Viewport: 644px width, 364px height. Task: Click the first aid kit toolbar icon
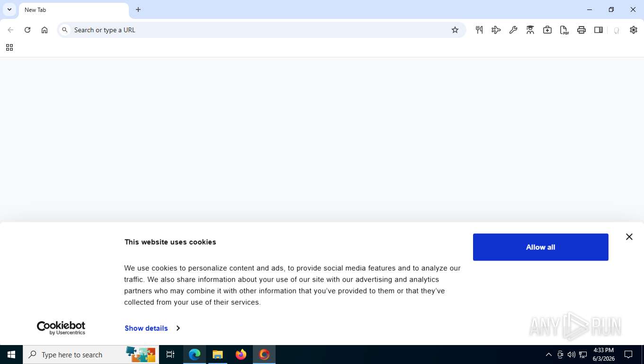[547, 30]
